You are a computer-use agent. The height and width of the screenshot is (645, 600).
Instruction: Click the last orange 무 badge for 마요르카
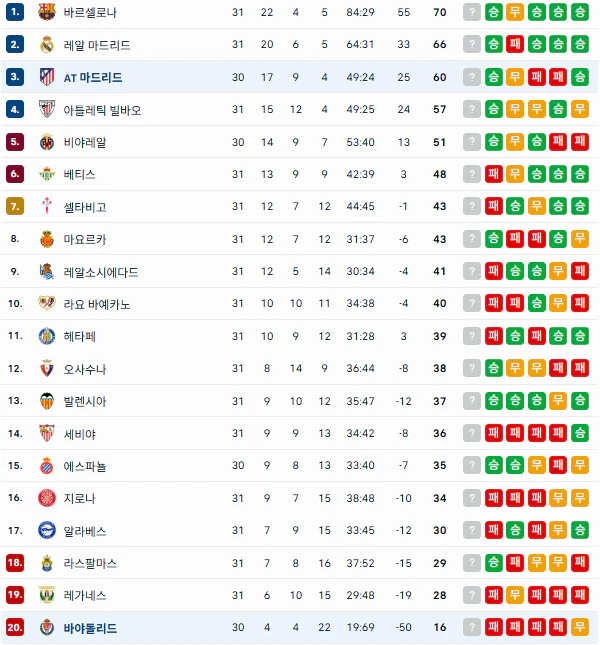coord(580,239)
